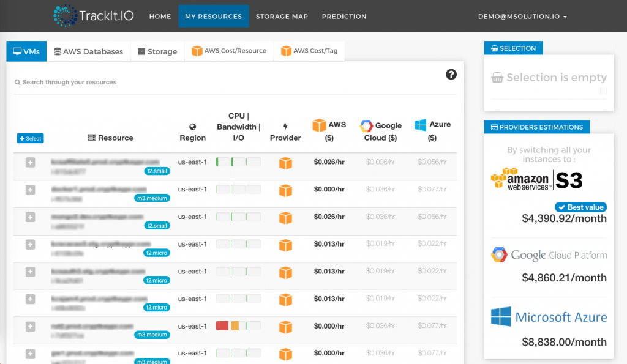
Task: Open the STORAGE MAP navigation item
Action: click(282, 17)
